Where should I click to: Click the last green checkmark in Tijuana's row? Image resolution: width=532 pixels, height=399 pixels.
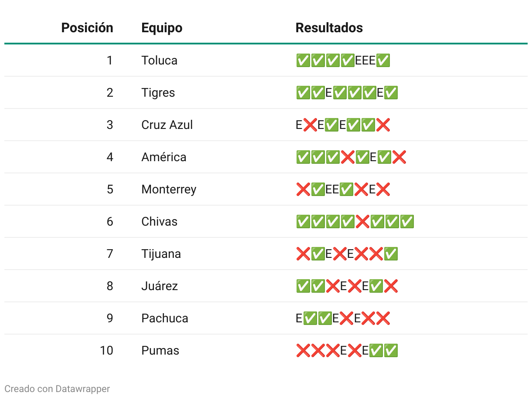coord(391,254)
